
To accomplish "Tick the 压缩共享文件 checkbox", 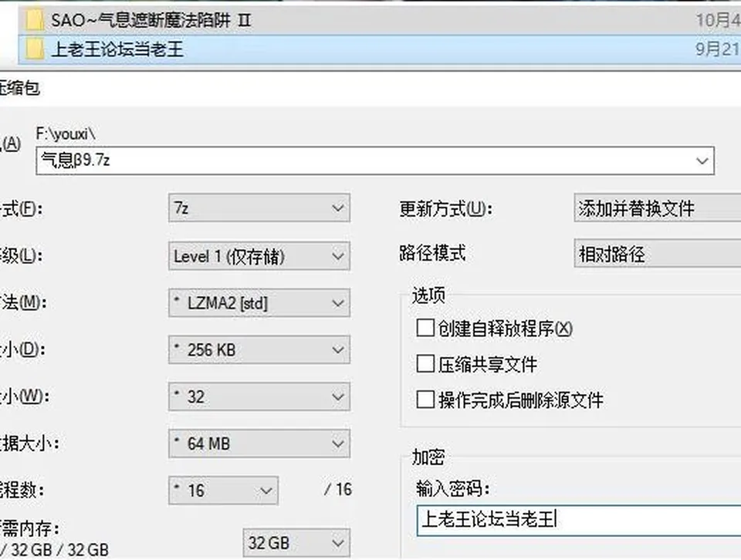I will coord(425,363).
